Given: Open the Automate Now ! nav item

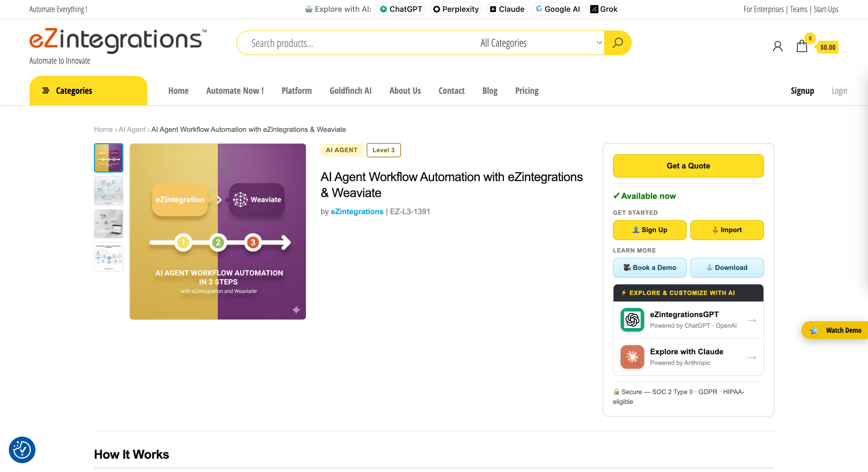Looking at the screenshot, I should [x=235, y=91].
